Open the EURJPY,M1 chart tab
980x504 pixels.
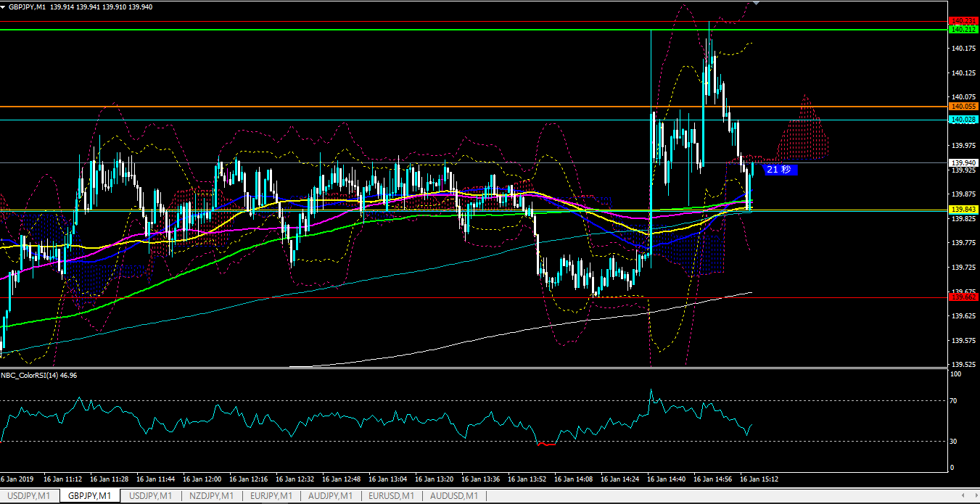pyautogui.click(x=271, y=496)
